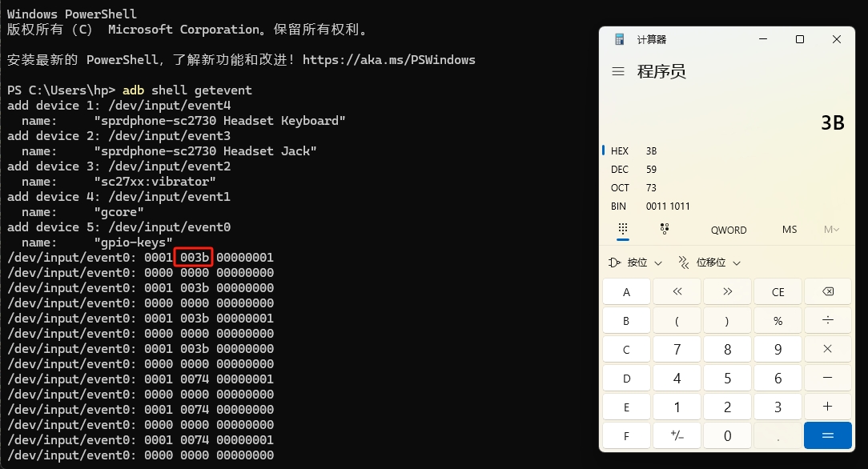Switch to the full keypad view
This screenshot has width=868, height=469.
(x=623, y=229)
